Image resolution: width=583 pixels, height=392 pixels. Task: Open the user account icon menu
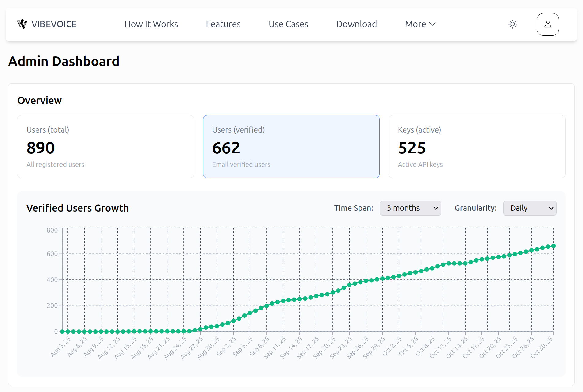[x=547, y=24]
